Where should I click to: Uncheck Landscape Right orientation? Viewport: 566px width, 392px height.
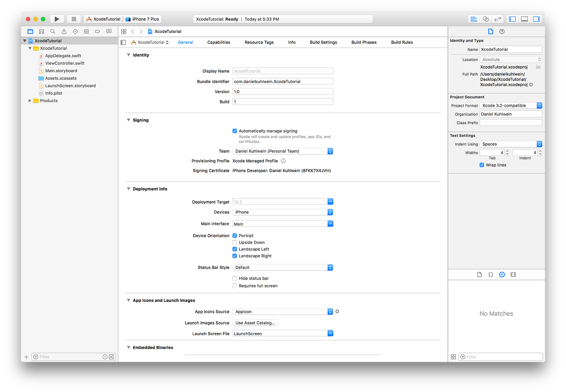(235, 256)
